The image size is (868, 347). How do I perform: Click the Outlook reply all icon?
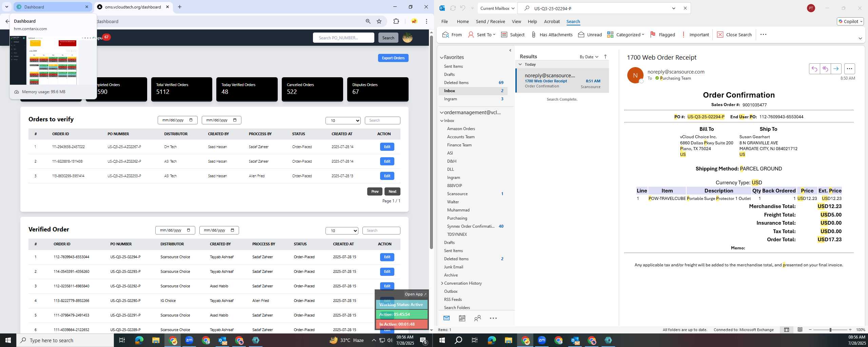825,69
